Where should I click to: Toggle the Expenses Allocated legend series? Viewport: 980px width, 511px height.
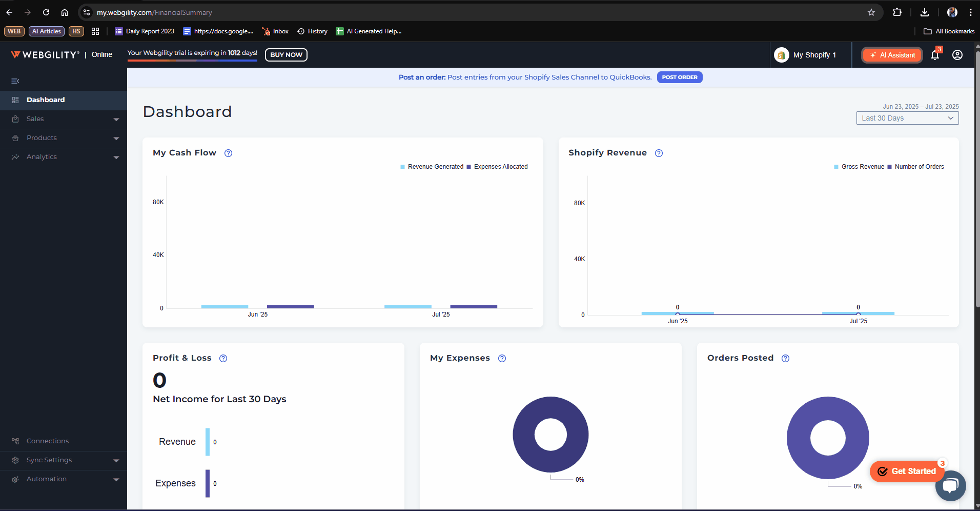click(x=500, y=167)
